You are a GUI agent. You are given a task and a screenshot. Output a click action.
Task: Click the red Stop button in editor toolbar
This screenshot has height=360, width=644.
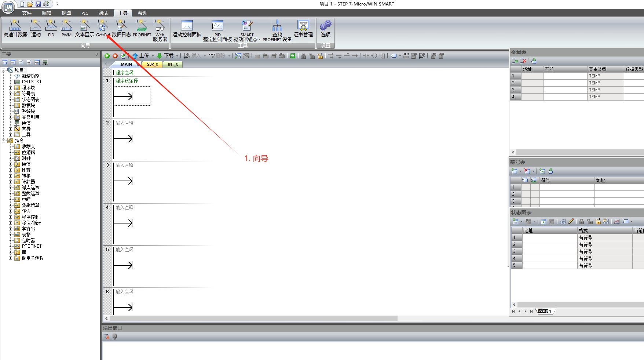tap(115, 56)
